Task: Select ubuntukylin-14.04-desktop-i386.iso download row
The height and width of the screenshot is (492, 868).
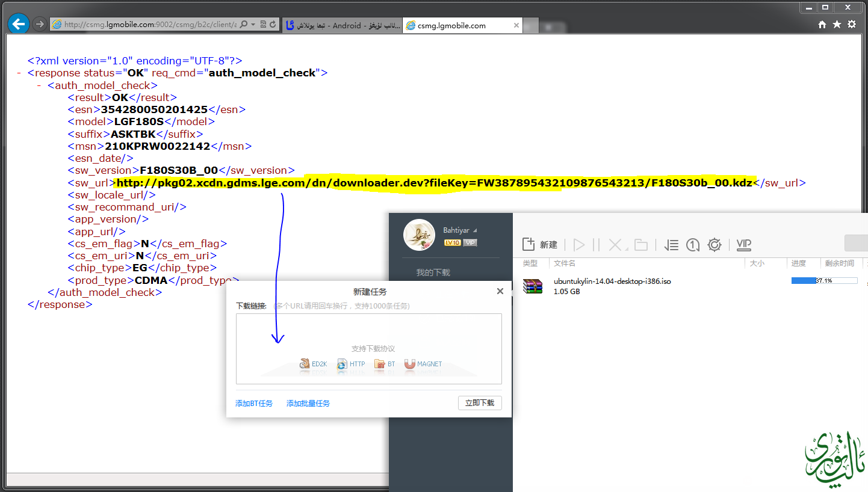Action: coord(690,286)
